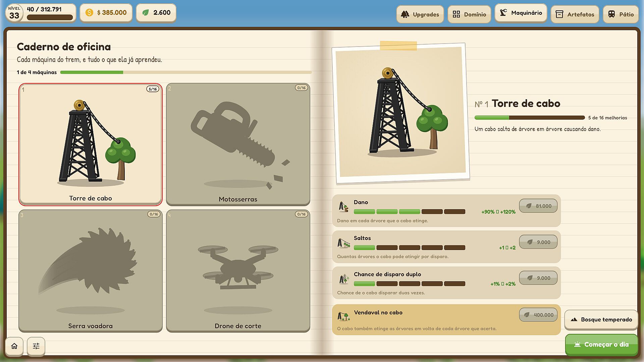This screenshot has width=644, height=362.
Task: Open the settings sliders icon
Action: (x=36, y=346)
